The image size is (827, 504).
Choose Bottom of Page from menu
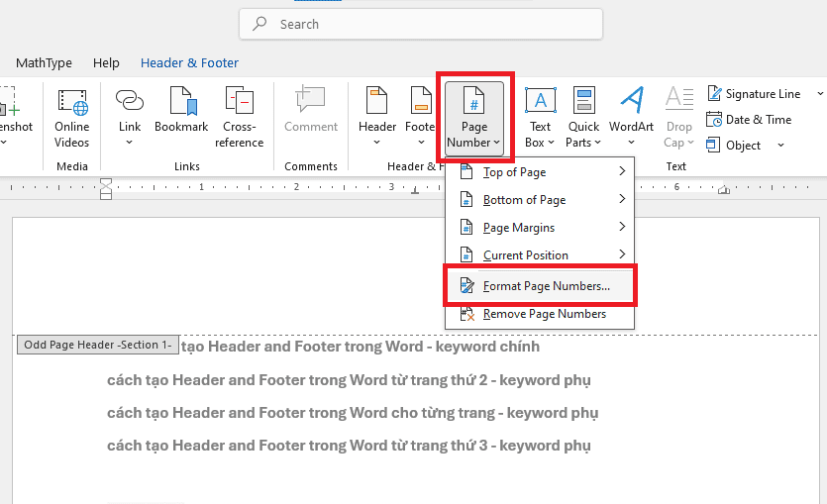(540, 200)
